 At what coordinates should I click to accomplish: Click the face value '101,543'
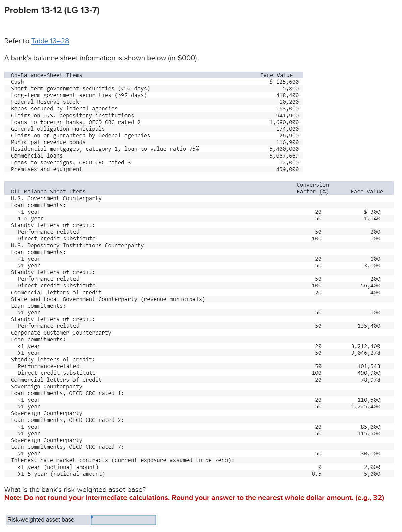click(369, 366)
